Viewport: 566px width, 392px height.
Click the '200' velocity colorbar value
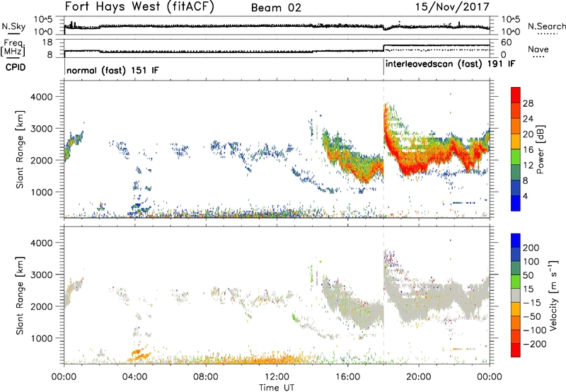(x=531, y=248)
